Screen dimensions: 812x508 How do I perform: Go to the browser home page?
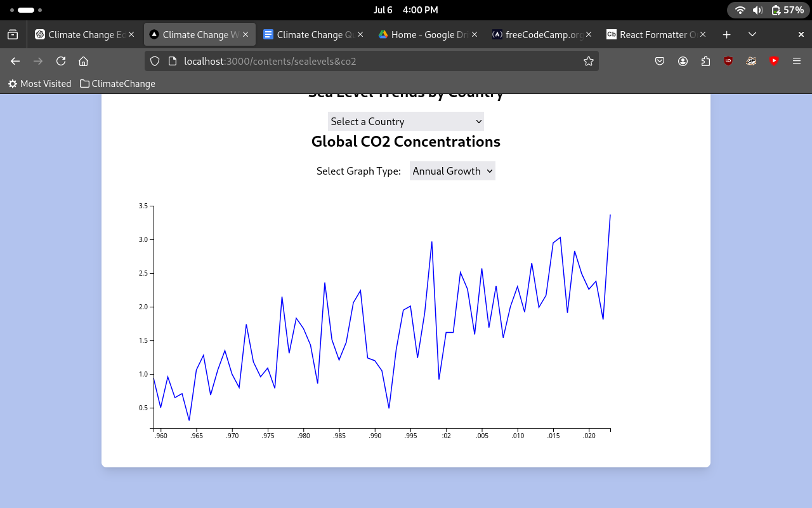click(x=83, y=61)
